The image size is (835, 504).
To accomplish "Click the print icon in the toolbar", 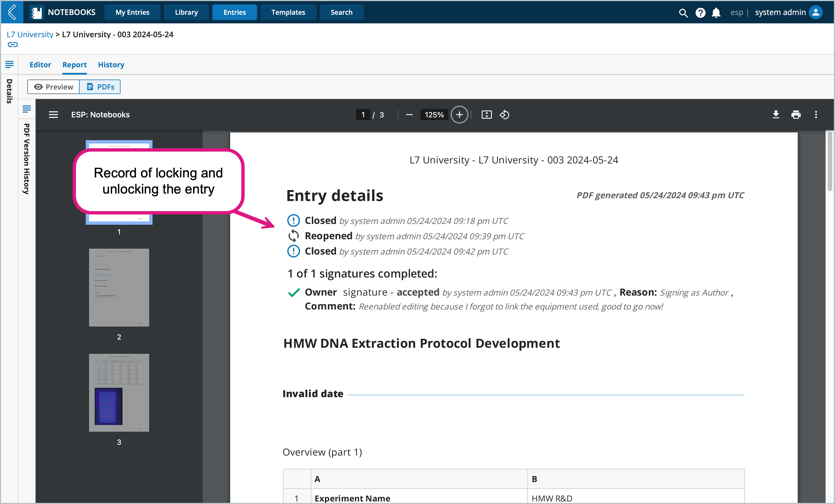I will 796,115.
